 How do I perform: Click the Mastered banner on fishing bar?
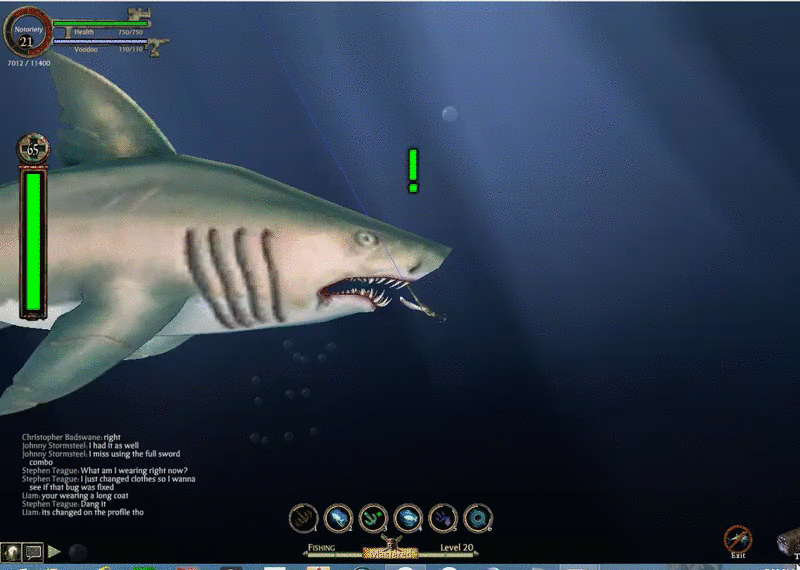point(390,554)
